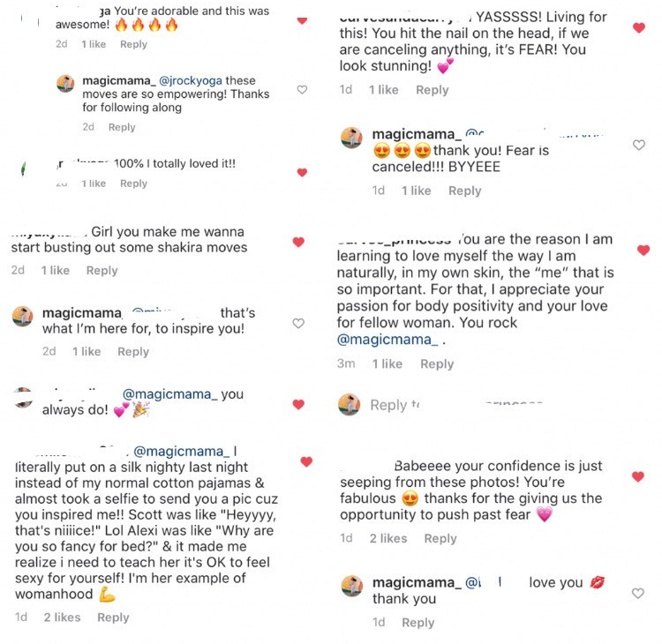Like the "that's what I'm here for" reply
Viewport: 662px width, 644px height.
click(298, 324)
